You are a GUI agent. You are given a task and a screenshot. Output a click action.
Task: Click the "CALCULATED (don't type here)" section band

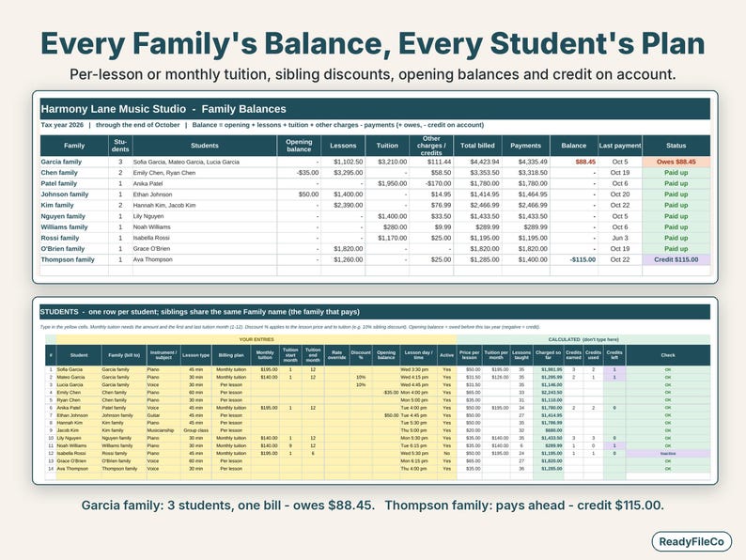point(583,340)
